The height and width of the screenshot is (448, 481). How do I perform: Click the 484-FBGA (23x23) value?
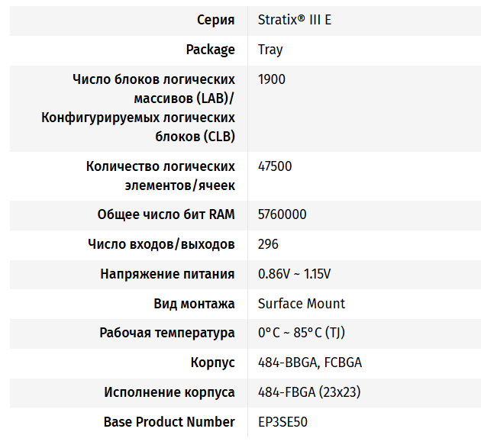[309, 392]
